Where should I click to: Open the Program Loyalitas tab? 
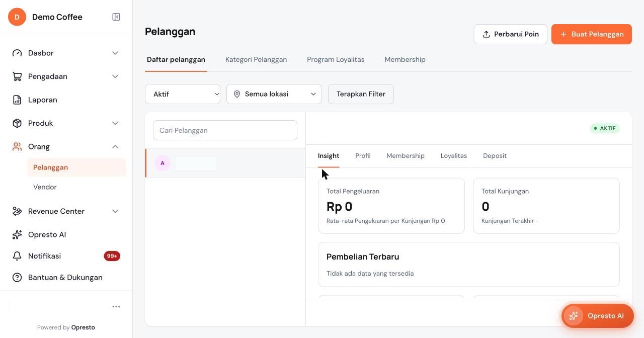pos(336,59)
